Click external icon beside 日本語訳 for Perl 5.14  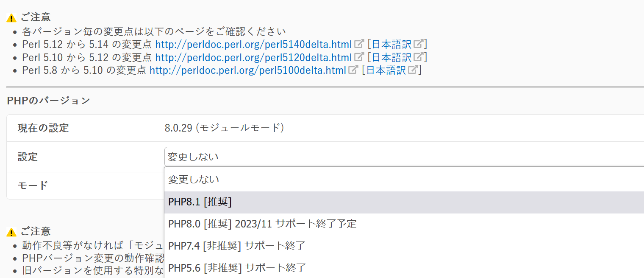pos(419,44)
